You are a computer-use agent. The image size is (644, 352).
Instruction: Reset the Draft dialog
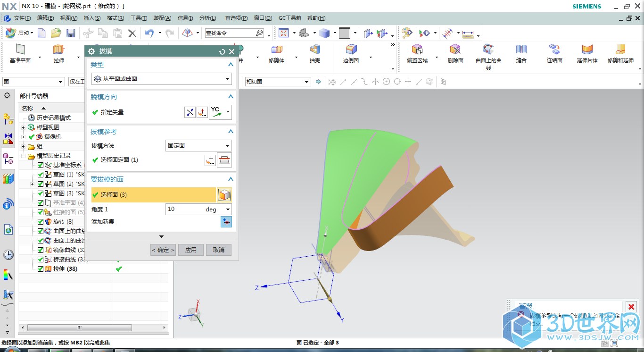tap(222, 51)
